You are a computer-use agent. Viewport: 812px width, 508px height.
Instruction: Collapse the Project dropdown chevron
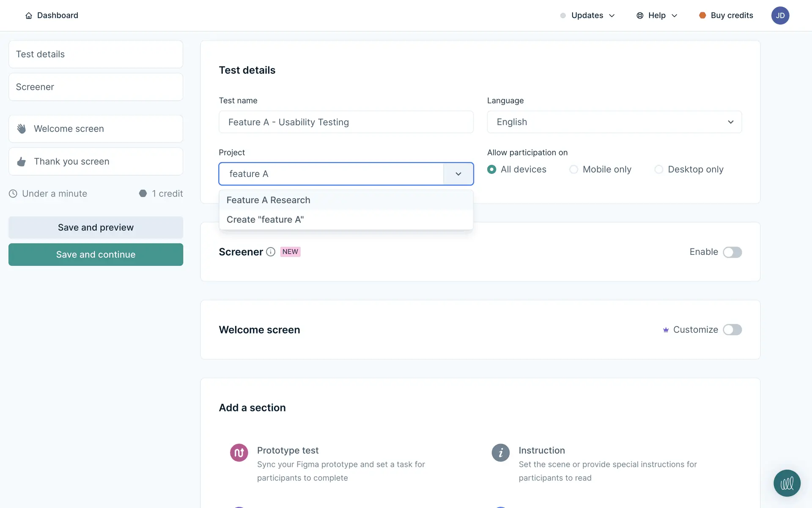pos(458,174)
